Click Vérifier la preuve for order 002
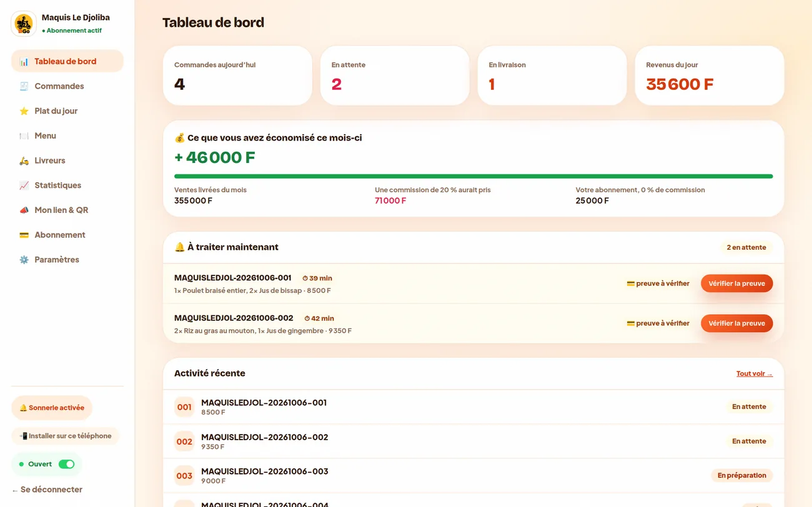 [736, 323]
